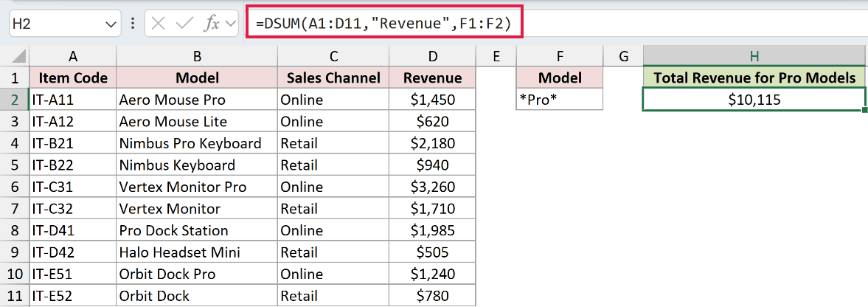Select the $1,710 revenue cell
The height and width of the screenshot is (307, 868).
[x=432, y=209]
